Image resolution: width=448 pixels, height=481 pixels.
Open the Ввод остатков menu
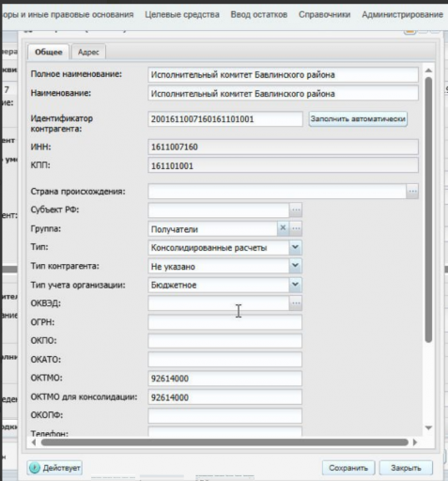[x=259, y=14]
